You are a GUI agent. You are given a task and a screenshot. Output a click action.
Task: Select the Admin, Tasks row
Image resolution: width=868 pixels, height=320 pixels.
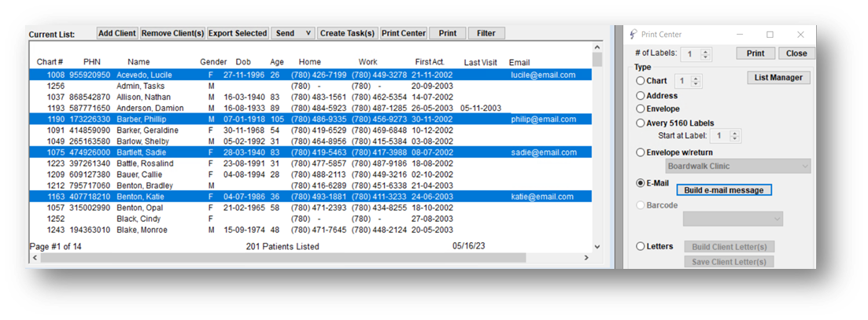click(310, 86)
